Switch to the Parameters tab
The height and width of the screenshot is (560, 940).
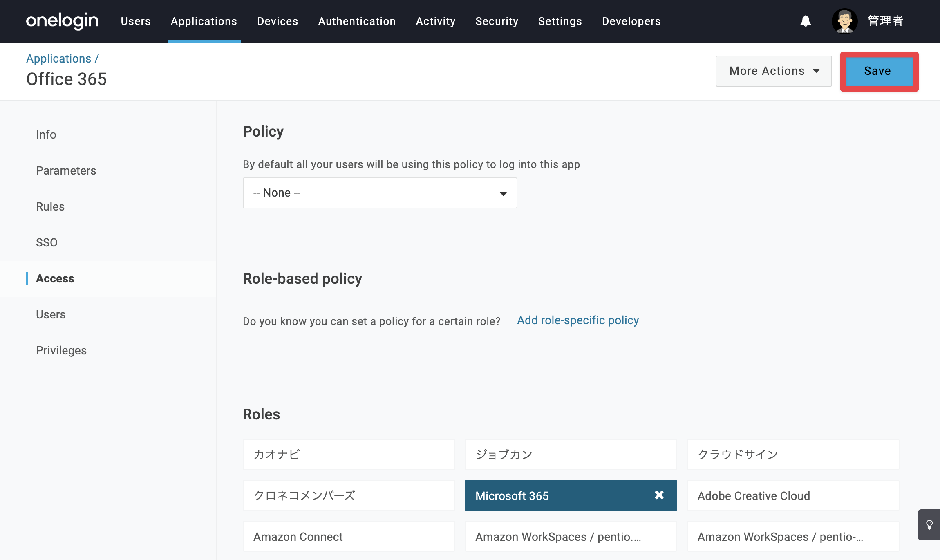click(x=66, y=170)
